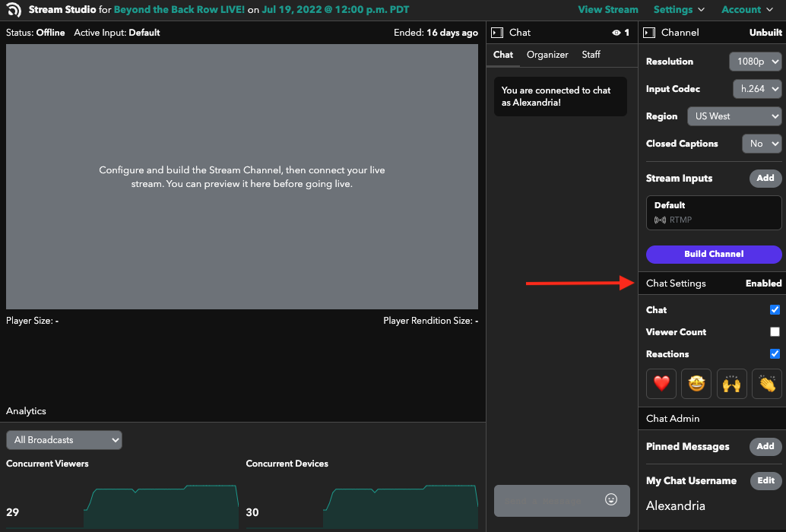
Task: Collapse the Chat panel icon
Action: [497, 33]
